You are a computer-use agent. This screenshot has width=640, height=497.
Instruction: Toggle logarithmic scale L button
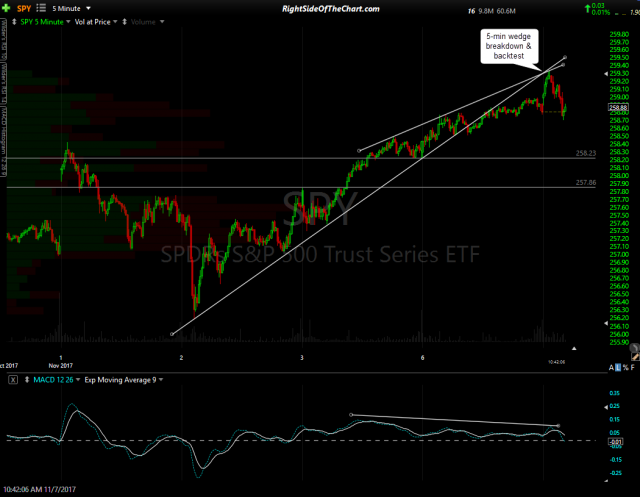click(618, 368)
